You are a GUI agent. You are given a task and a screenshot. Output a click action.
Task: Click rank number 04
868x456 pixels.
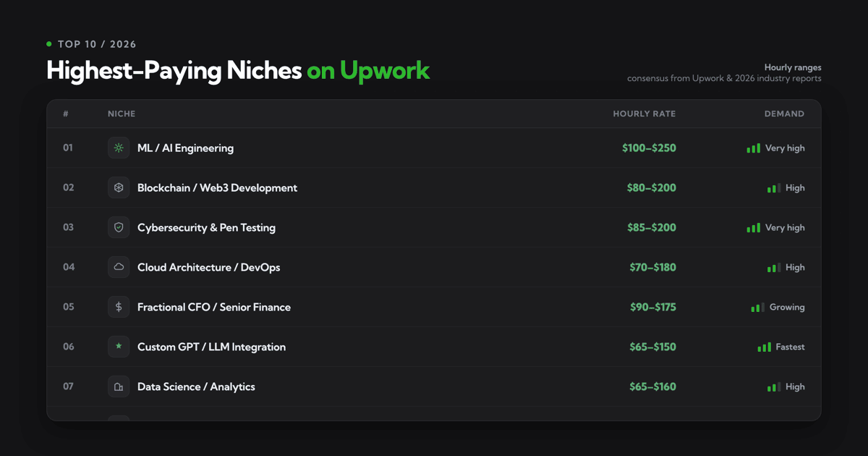68,267
